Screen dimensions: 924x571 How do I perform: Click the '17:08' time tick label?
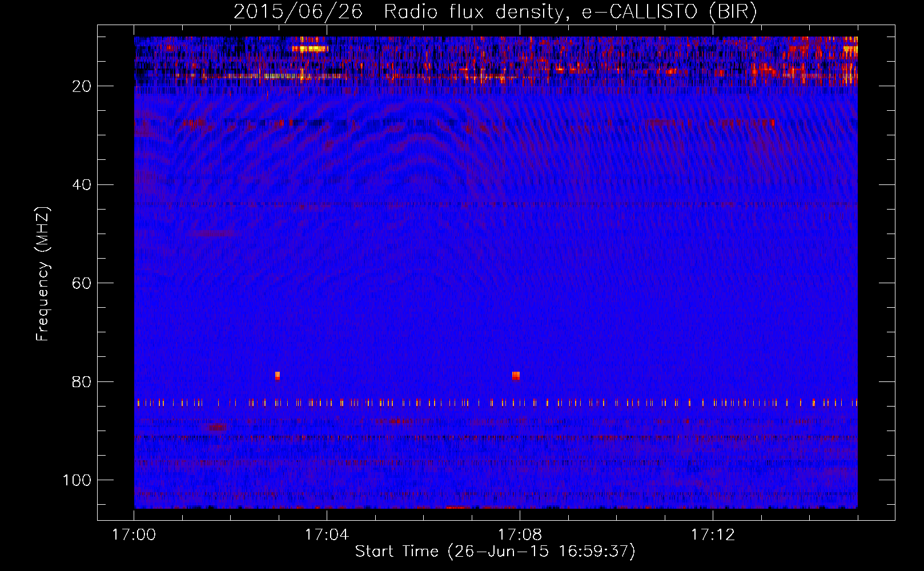tap(520, 535)
